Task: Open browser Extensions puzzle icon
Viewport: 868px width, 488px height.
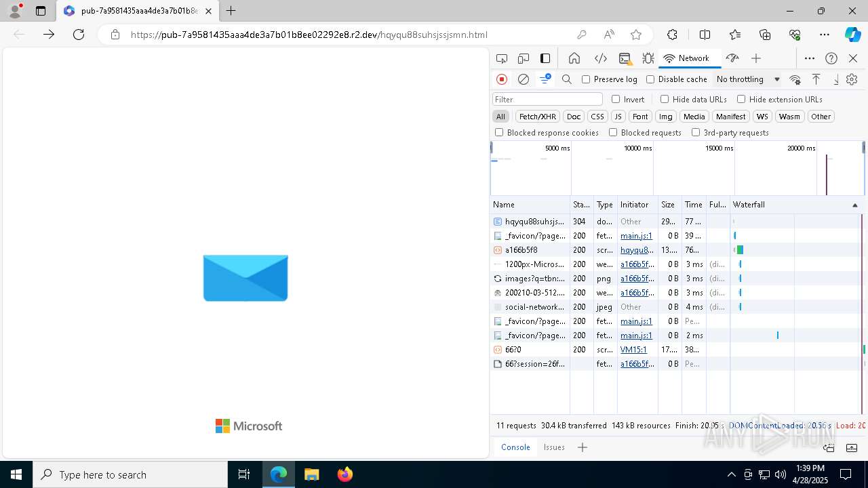Action: tap(672, 35)
